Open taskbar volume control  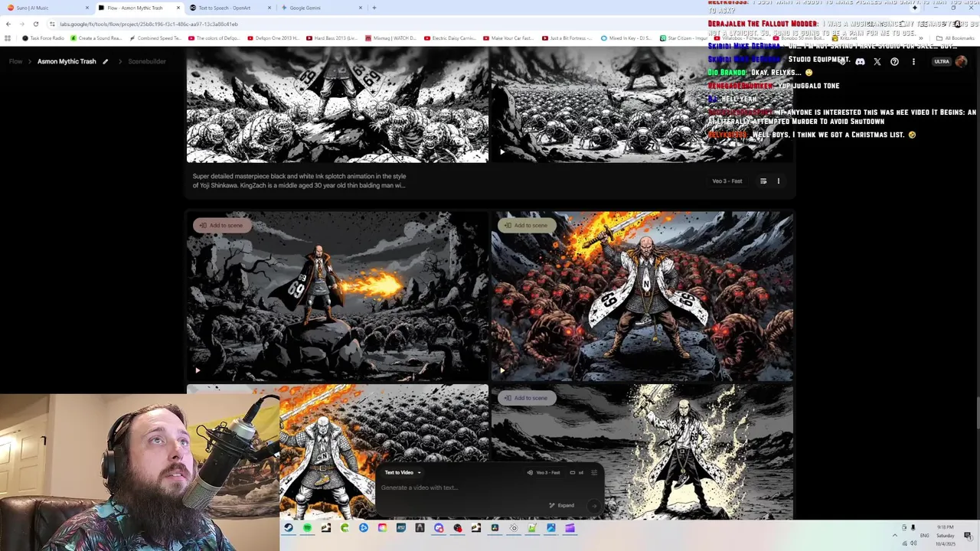[913, 543]
